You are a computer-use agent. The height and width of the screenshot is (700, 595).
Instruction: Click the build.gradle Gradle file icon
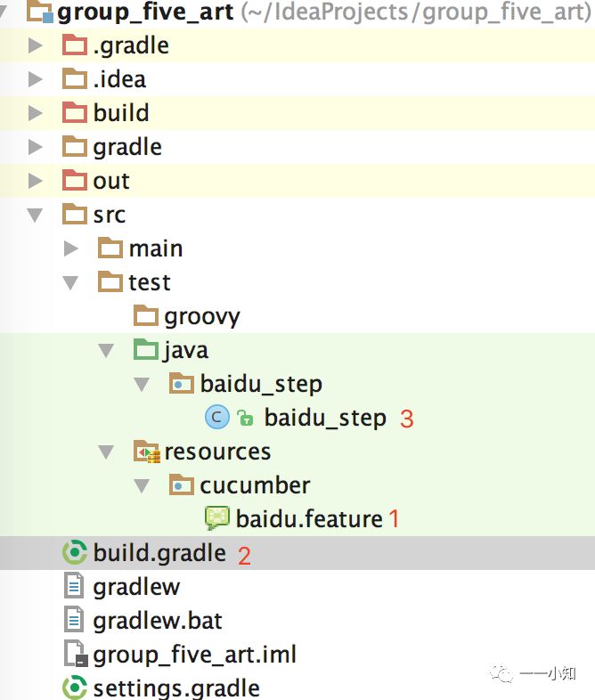coord(74,552)
